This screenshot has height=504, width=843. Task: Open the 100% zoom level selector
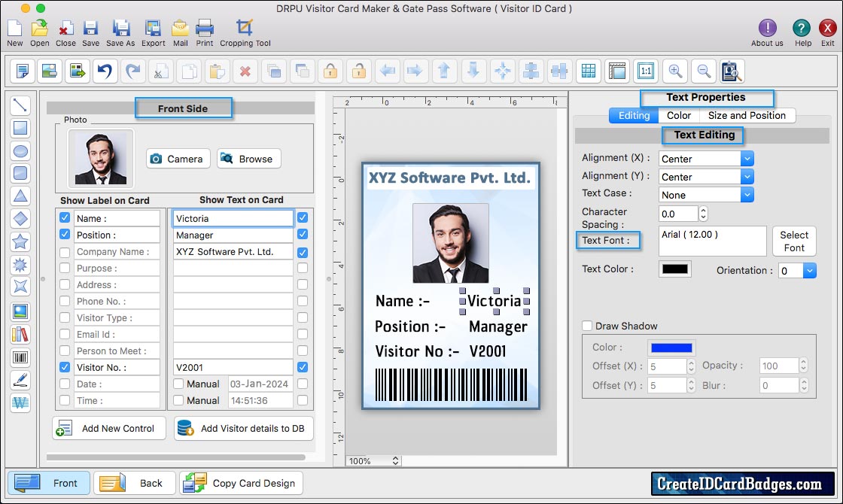click(x=373, y=461)
